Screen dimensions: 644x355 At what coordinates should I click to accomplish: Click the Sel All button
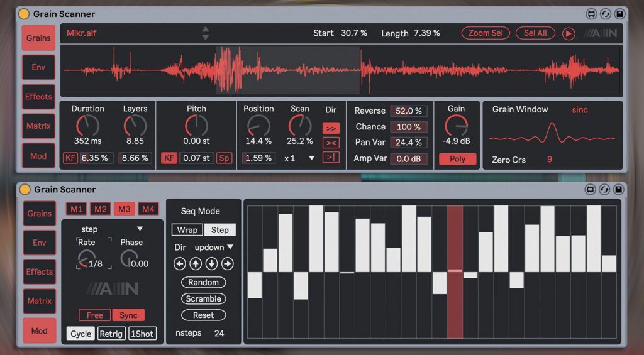pyautogui.click(x=535, y=33)
